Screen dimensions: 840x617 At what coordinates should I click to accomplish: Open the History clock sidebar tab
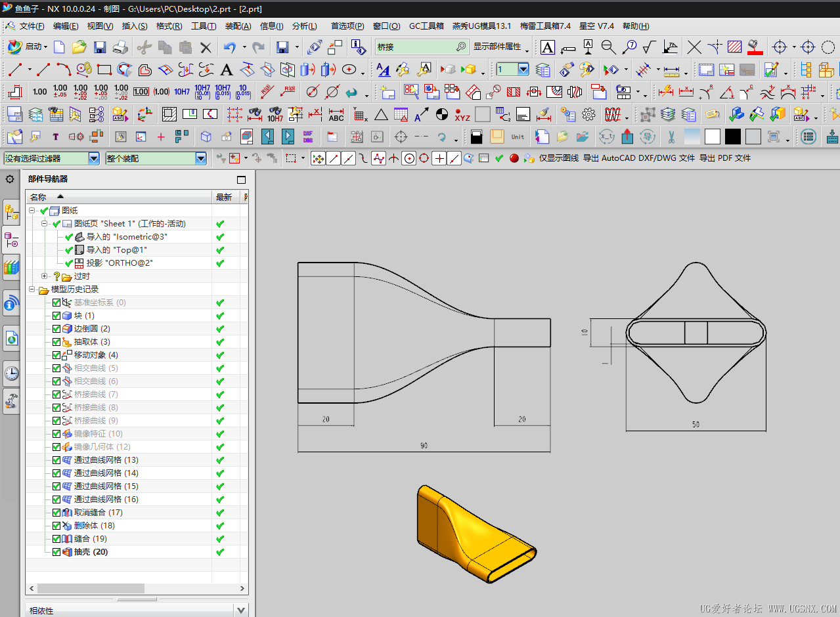[11, 374]
